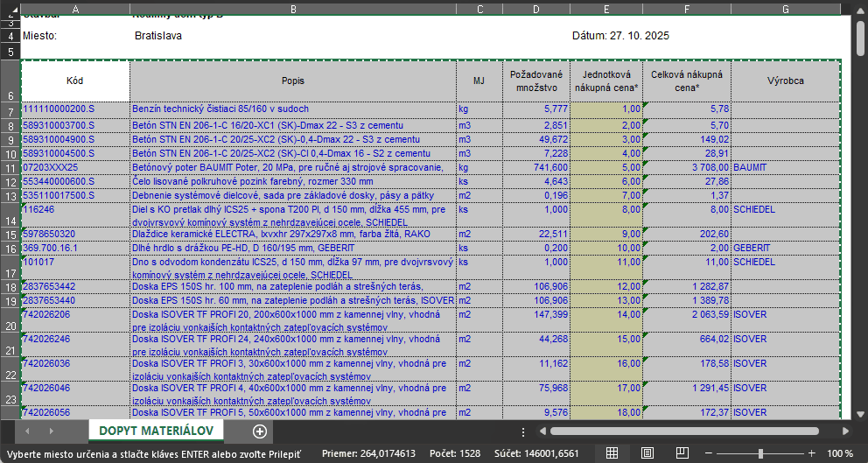Image resolution: width=868 pixels, height=463 pixels.
Task: Switch to Page Break Preview view
Action: point(682,453)
